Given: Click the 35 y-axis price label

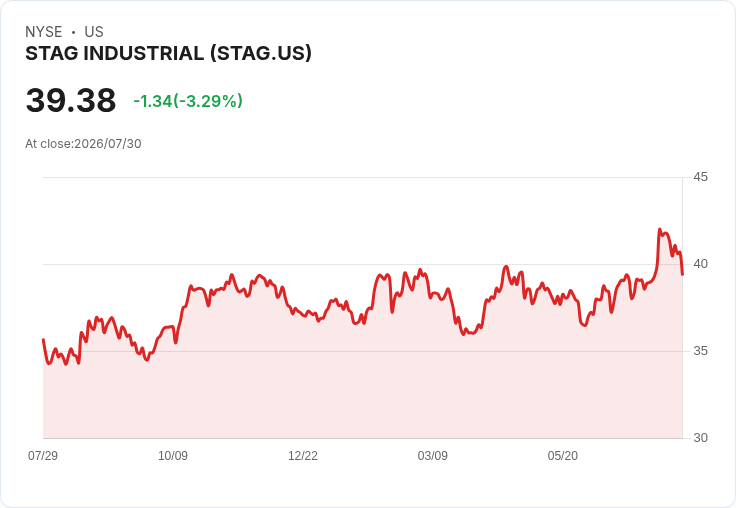Looking at the screenshot, I should tap(700, 351).
